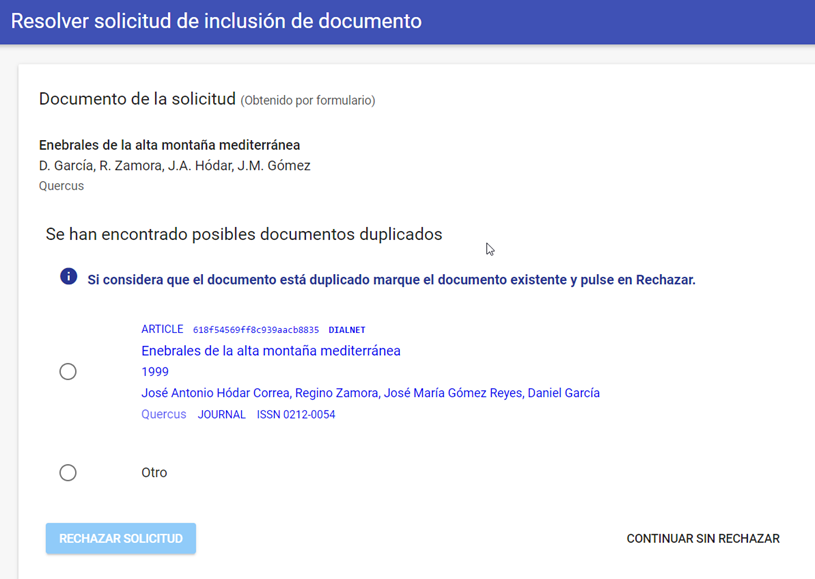This screenshot has height=579, width=815.
Task: Click the ISSN 0212-0054 label
Action: point(296,414)
